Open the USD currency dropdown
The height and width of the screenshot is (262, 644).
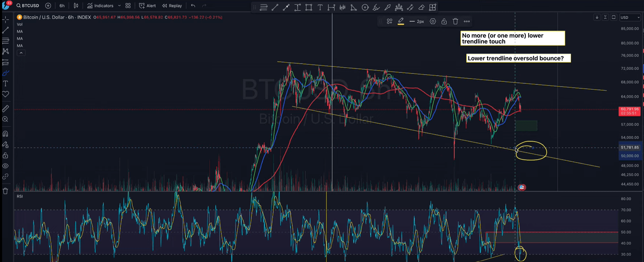pos(630,17)
